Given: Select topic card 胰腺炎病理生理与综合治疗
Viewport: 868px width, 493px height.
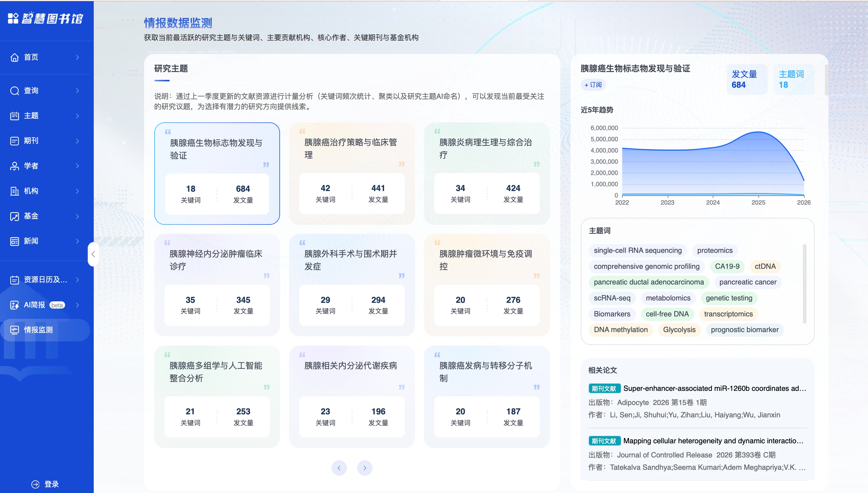Looking at the screenshot, I should click(x=487, y=173).
